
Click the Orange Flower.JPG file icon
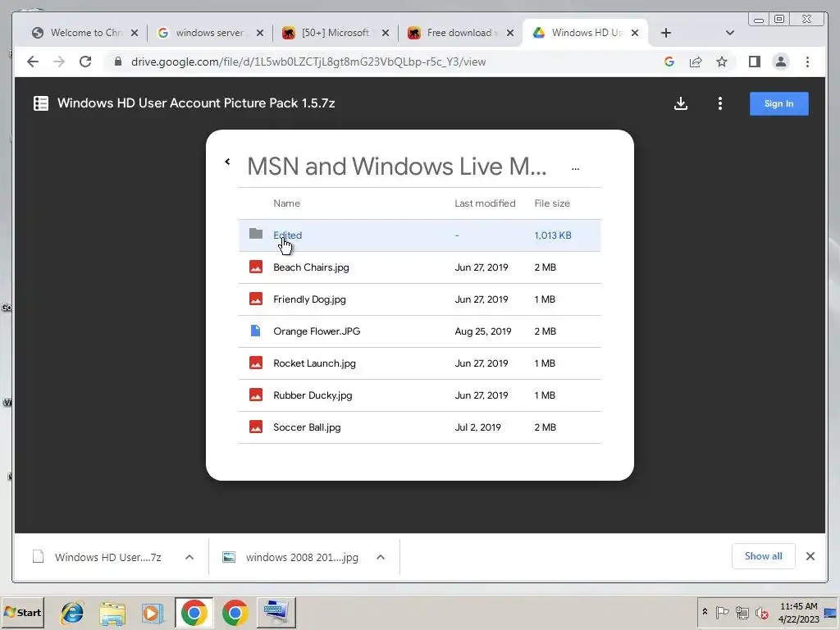tap(256, 331)
